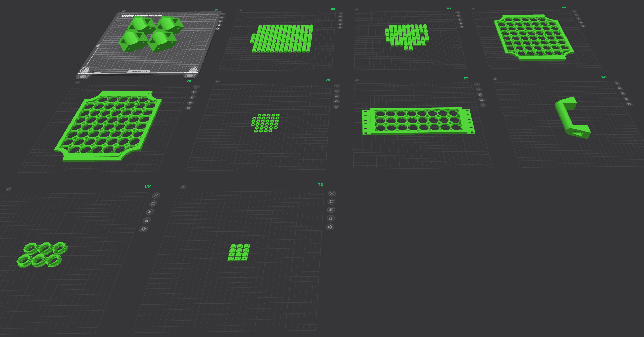
Task: Open plate 05 settings gear
Action: point(188,108)
